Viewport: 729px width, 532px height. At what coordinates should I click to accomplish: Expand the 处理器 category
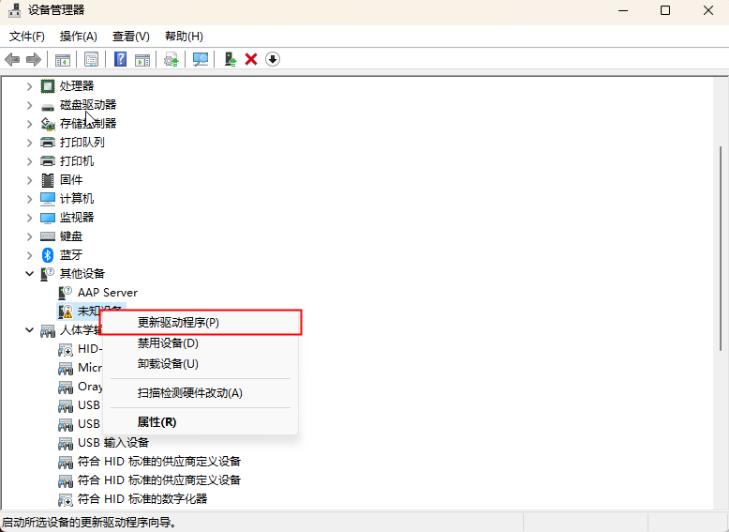29,86
